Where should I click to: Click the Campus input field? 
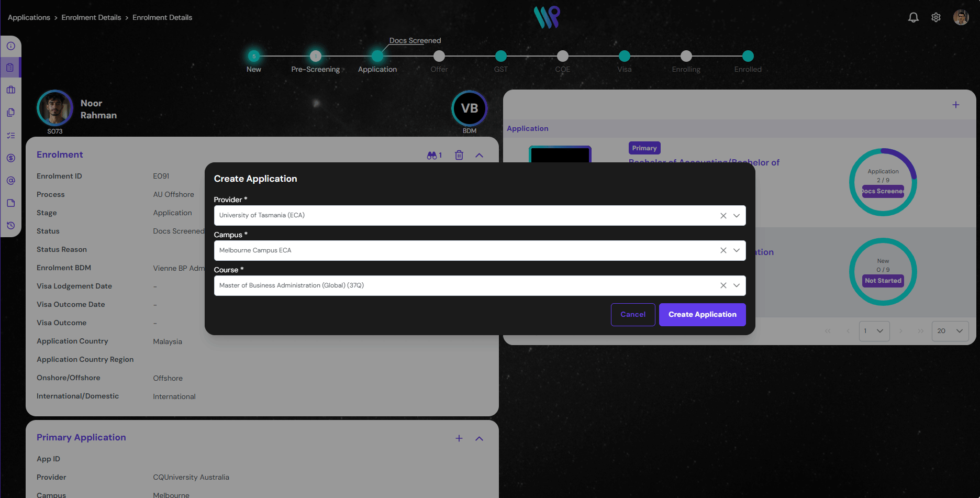coord(461,251)
